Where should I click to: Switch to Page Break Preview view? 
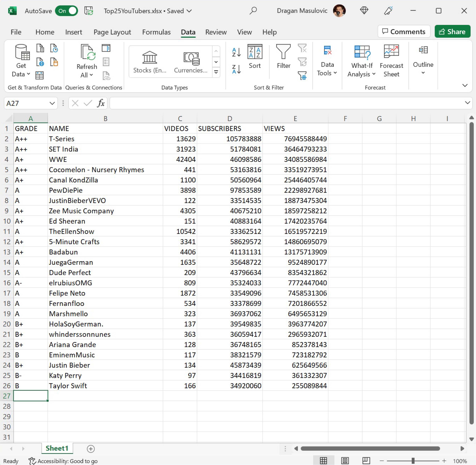(366, 461)
